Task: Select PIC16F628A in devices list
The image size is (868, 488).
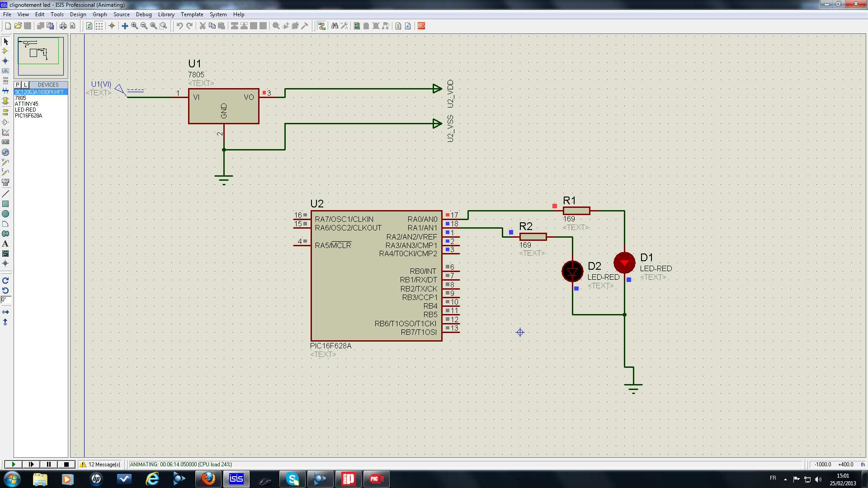Action: point(28,116)
